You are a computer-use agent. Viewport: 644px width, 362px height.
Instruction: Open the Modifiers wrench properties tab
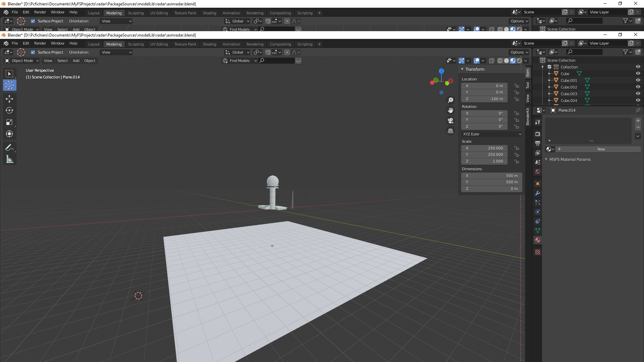[538, 193]
